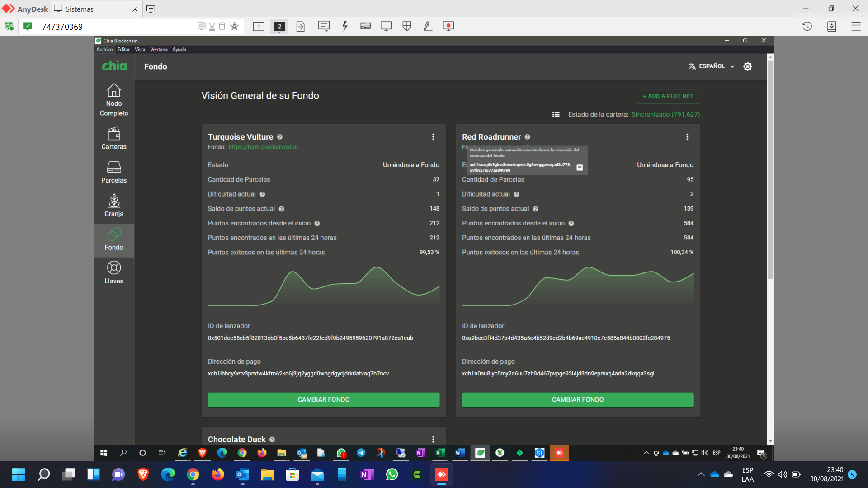Screen dimensions: 868x488
Task: Open AnyDesk file transfer icon
Action: (x=300, y=26)
